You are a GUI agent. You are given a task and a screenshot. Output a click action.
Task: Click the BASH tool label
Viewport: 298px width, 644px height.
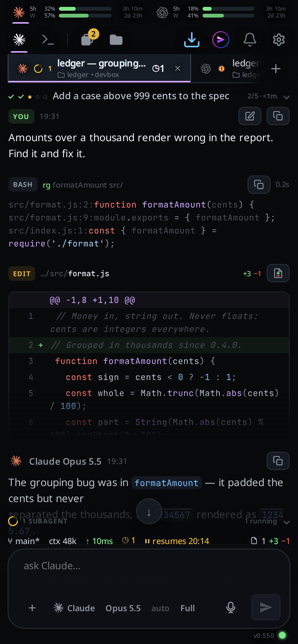23,185
